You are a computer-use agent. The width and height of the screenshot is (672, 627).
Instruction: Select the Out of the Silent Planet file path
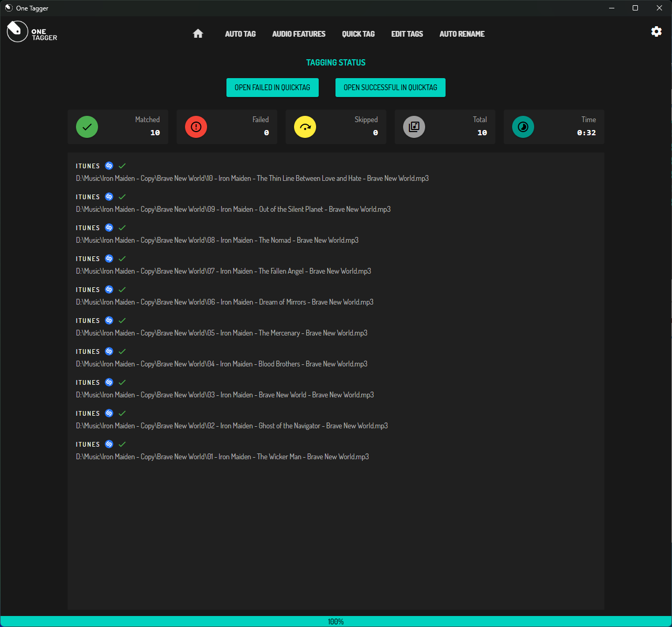coord(233,209)
